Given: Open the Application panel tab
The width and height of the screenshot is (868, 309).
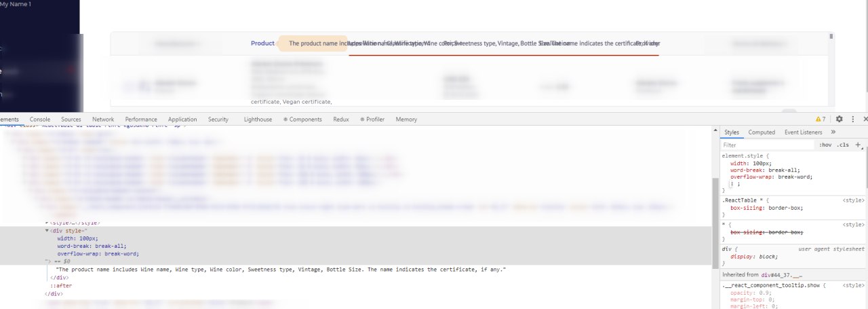Looking at the screenshot, I should 182,120.
